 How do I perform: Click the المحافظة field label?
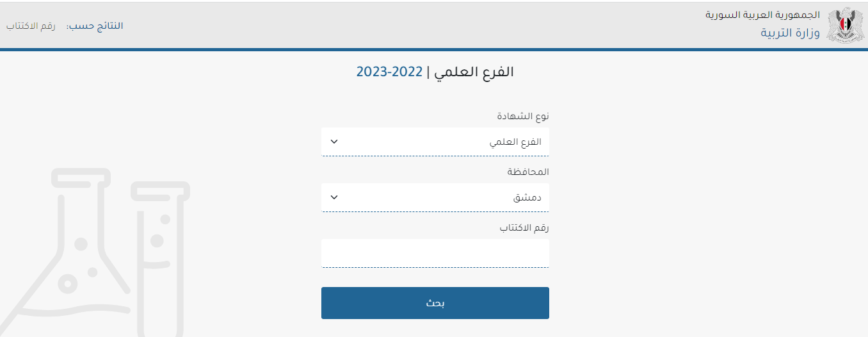pos(528,172)
